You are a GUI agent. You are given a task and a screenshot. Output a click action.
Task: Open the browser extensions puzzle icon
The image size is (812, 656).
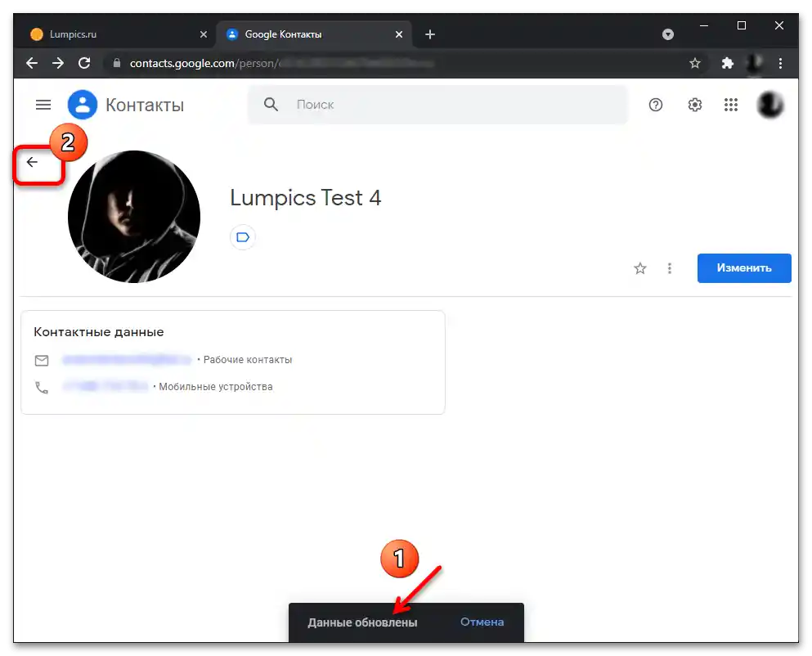[728, 63]
